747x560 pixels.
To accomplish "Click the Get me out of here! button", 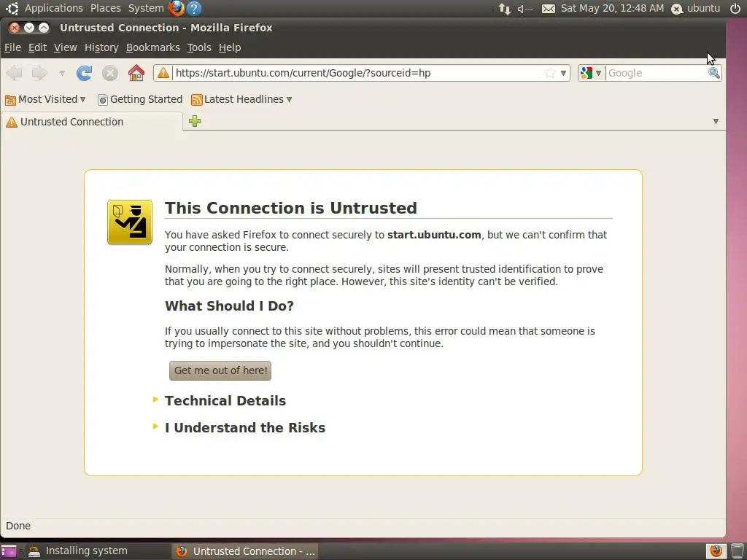I will tap(220, 370).
